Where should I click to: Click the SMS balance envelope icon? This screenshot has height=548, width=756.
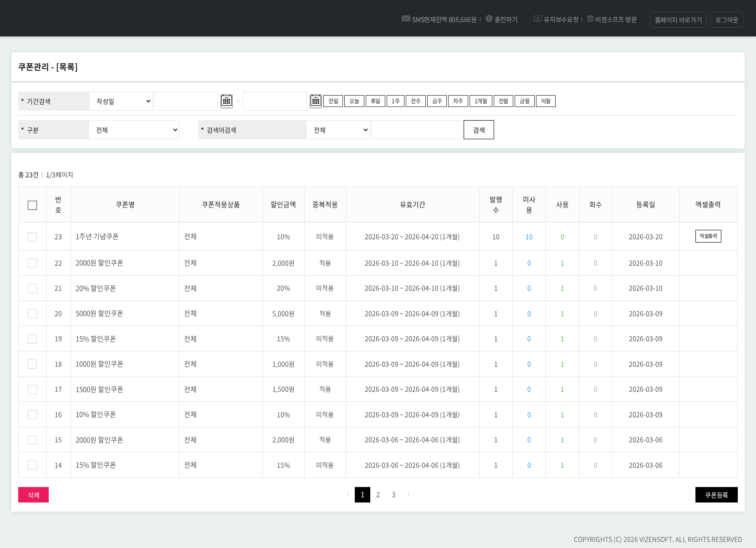(x=405, y=19)
